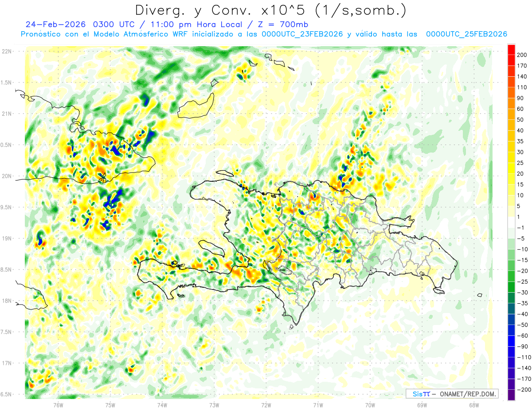Screen dimensions: 532x411
Task: Click the bottom purple colorbar segment below -200
Action: [511, 395]
